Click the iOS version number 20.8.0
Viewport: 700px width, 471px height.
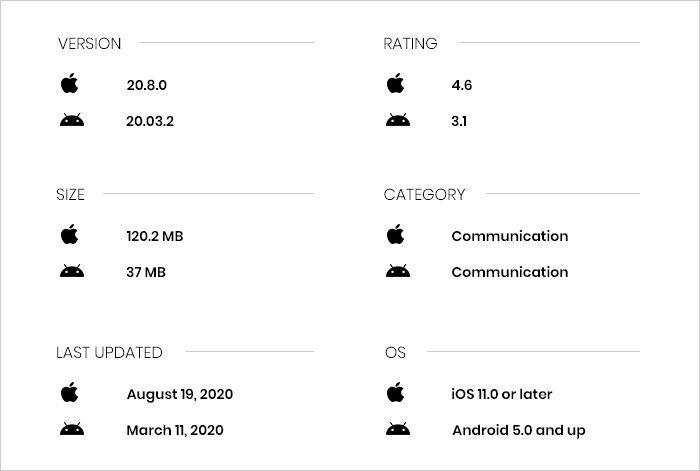(150, 86)
